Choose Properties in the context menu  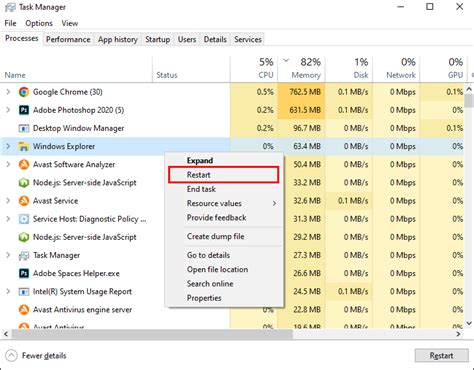[224, 298]
